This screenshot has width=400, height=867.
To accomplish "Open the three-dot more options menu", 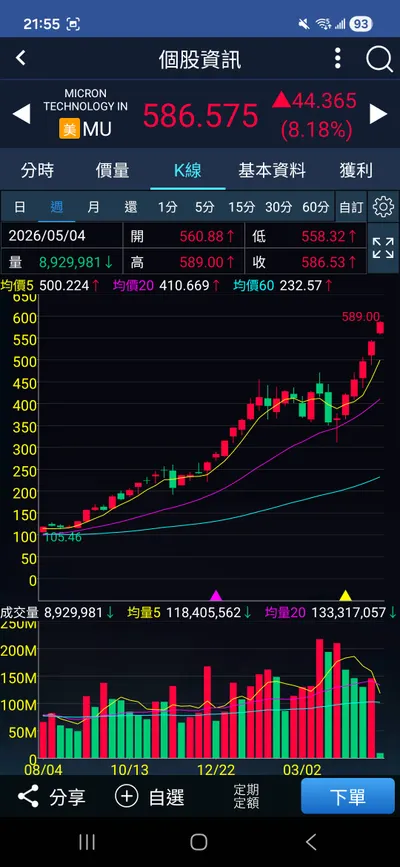I will 337,58.
